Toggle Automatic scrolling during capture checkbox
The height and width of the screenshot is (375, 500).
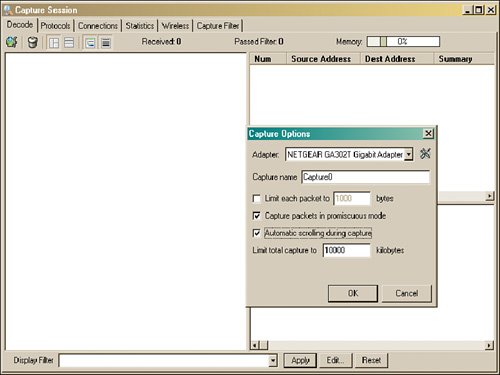click(x=257, y=233)
